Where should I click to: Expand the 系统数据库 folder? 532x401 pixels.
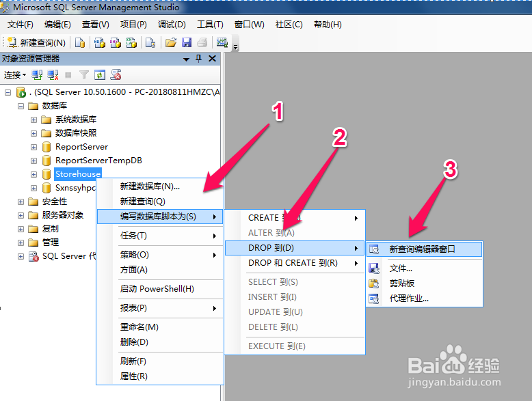click(x=34, y=120)
